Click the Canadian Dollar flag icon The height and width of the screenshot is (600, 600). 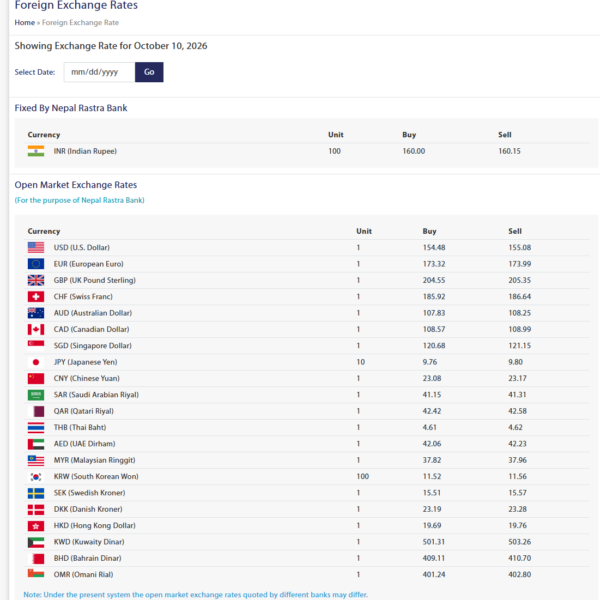[x=36, y=329]
